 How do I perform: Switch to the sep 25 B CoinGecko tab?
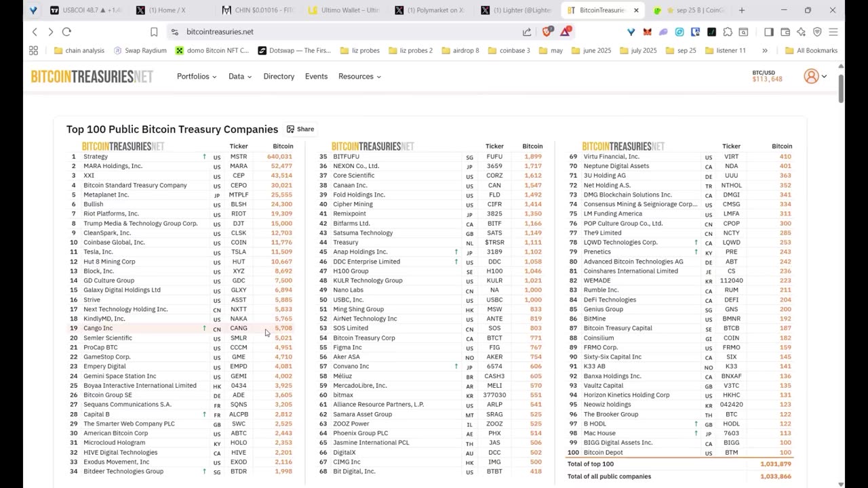pyautogui.click(x=688, y=10)
